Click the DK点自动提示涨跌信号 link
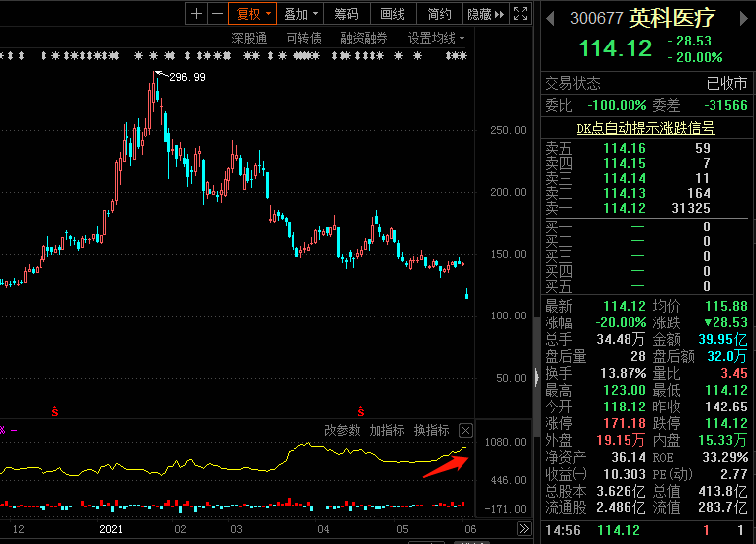 (645, 128)
